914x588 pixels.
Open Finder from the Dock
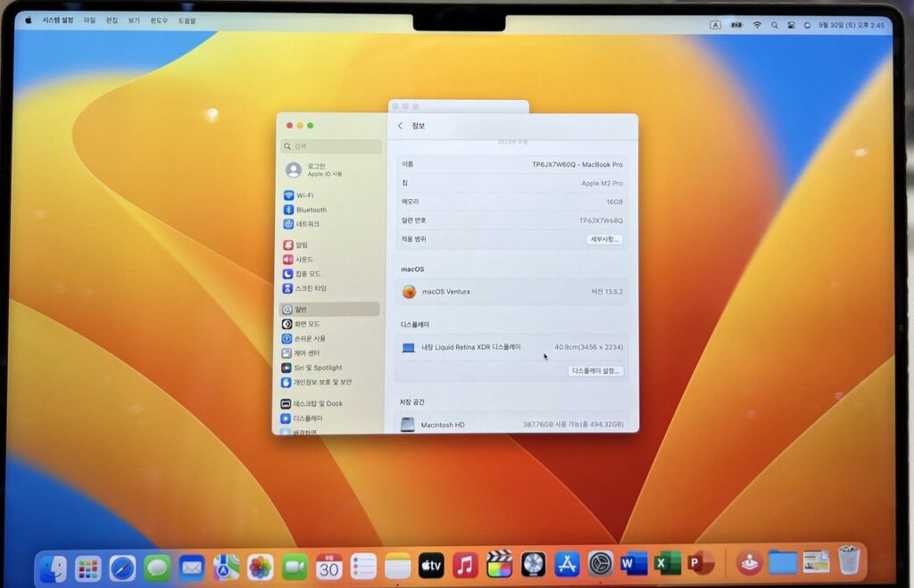[x=53, y=568]
